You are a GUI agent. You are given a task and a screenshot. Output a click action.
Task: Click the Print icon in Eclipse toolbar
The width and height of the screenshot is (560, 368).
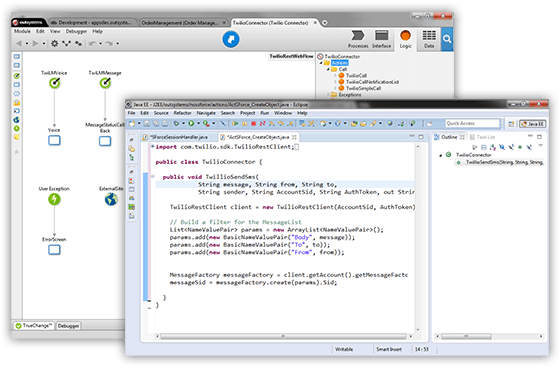click(165, 124)
